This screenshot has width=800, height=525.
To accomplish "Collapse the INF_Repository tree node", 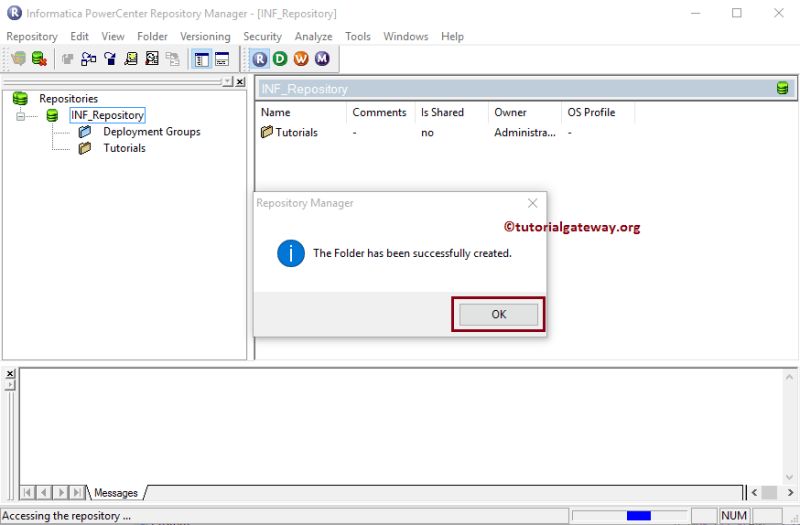I will 20,116.
